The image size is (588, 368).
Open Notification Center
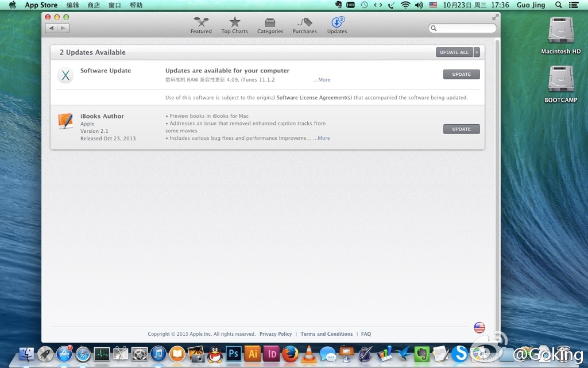(574, 5)
